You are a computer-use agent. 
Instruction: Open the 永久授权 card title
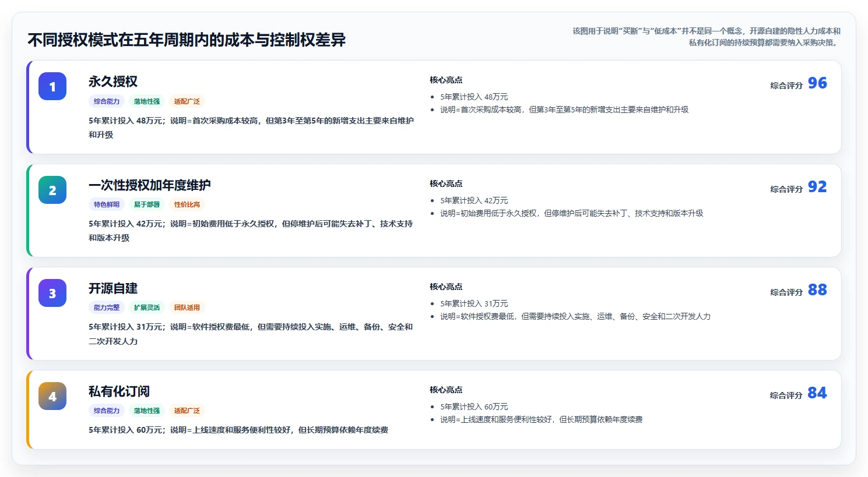point(113,82)
